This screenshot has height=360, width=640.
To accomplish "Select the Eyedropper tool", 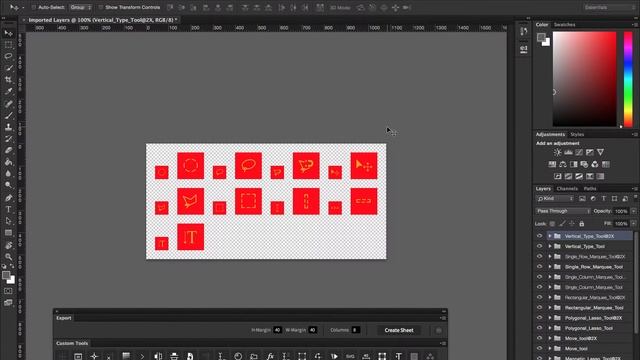I will point(8,92).
